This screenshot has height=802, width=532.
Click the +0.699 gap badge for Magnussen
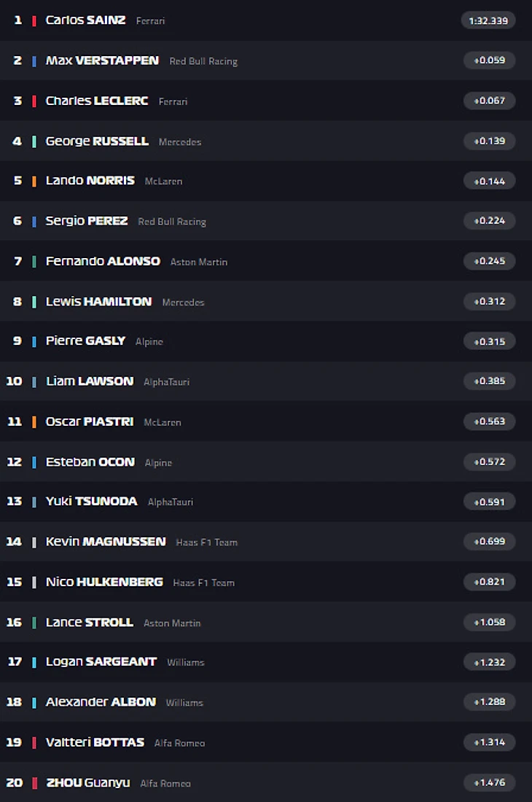click(489, 542)
